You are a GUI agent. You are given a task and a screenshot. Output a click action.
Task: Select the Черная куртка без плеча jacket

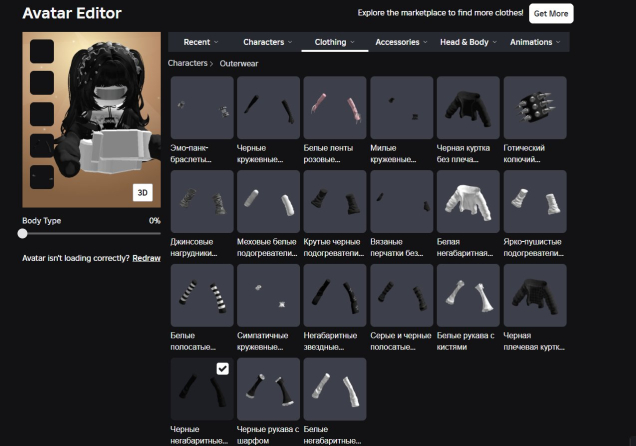(x=468, y=107)
